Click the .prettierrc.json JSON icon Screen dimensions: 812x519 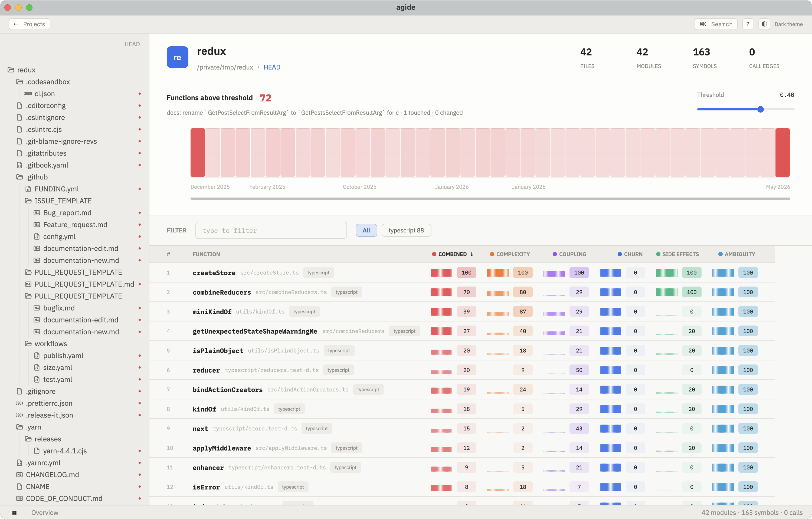pos(19,403)
